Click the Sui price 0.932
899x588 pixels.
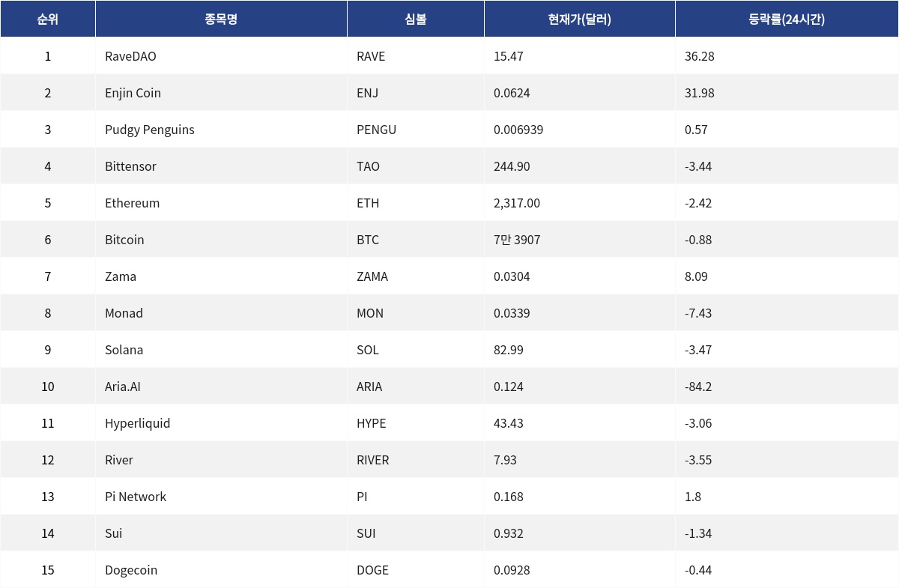pyautogui.click(x=509, y=533)
